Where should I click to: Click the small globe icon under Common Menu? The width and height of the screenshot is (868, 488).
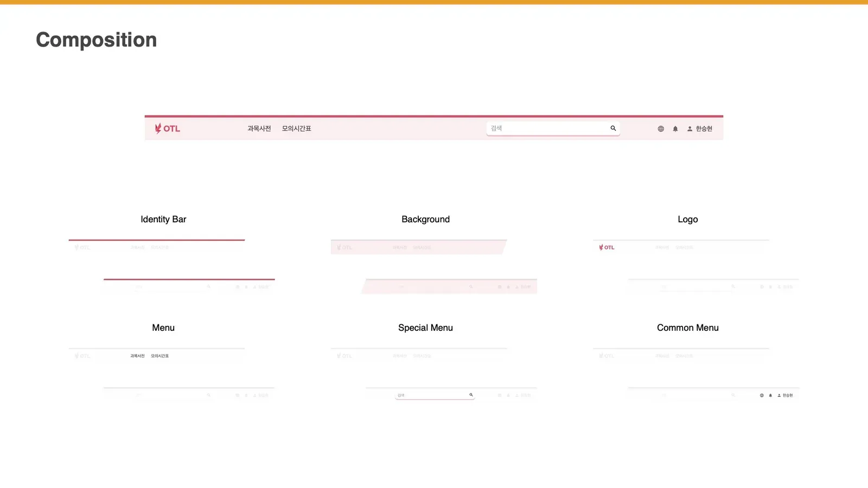(762, 395)
